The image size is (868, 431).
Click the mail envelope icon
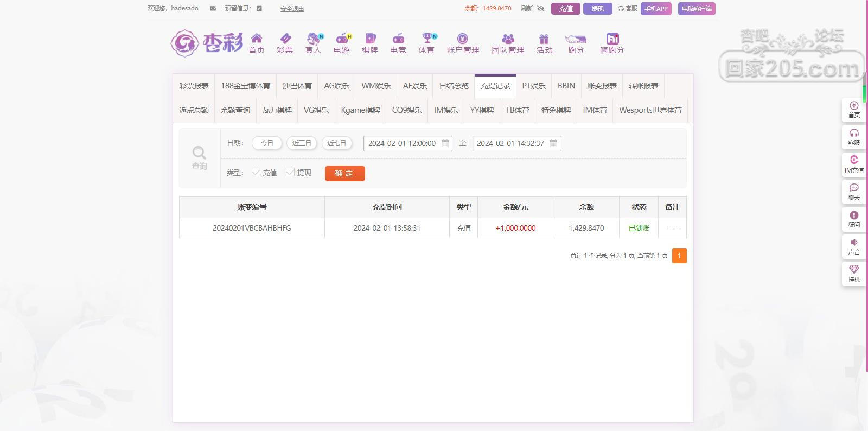[213, 9]
